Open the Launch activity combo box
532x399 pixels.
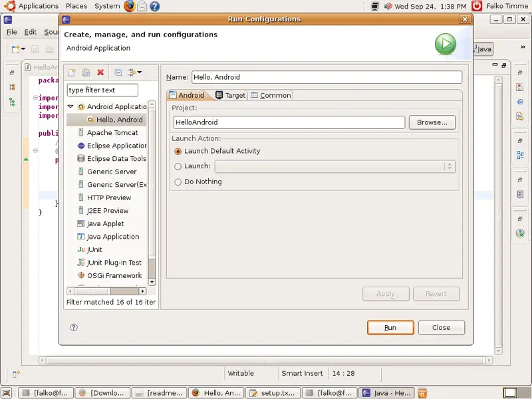coord(335,167)
